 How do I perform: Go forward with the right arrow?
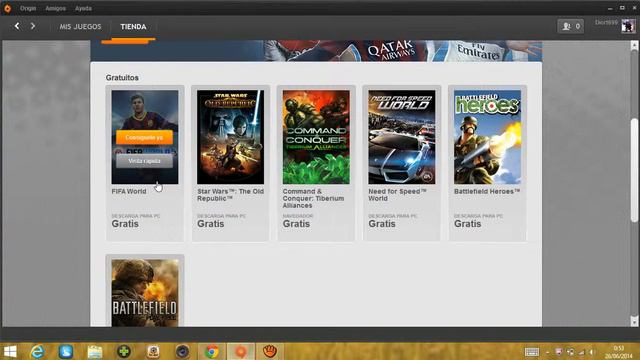tap(33, 26)
